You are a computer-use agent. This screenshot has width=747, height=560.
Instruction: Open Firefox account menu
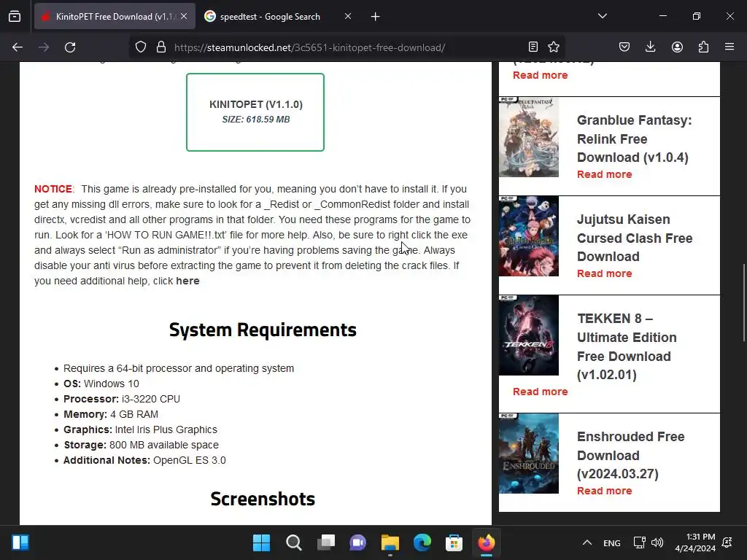(x=677, y=47)
